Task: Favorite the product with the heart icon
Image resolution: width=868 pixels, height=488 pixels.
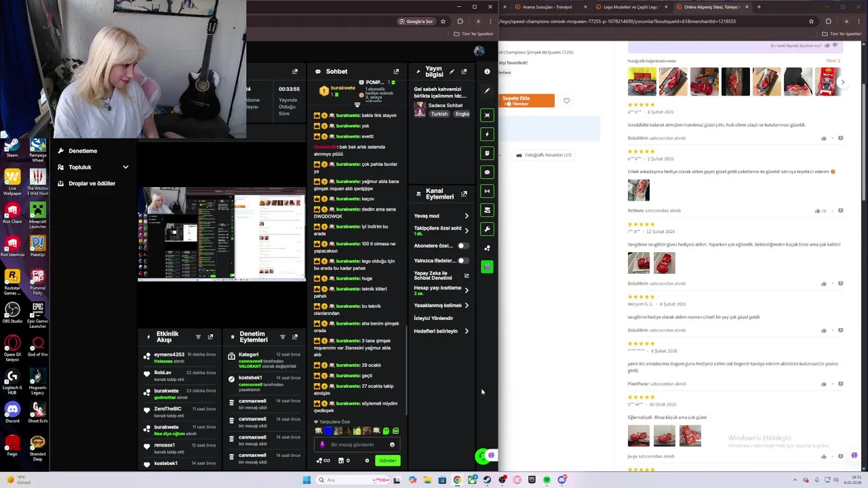Action: click(566, 100)
